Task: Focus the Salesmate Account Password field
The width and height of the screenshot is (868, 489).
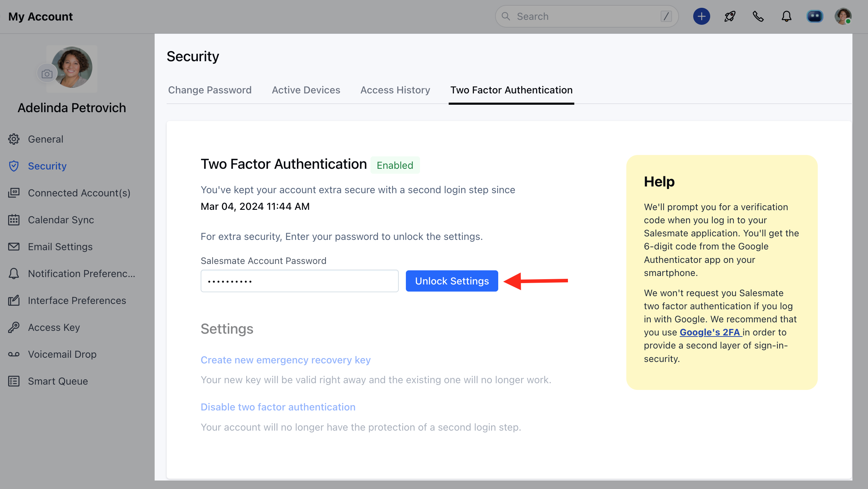Action: click(x=299, y=281)
